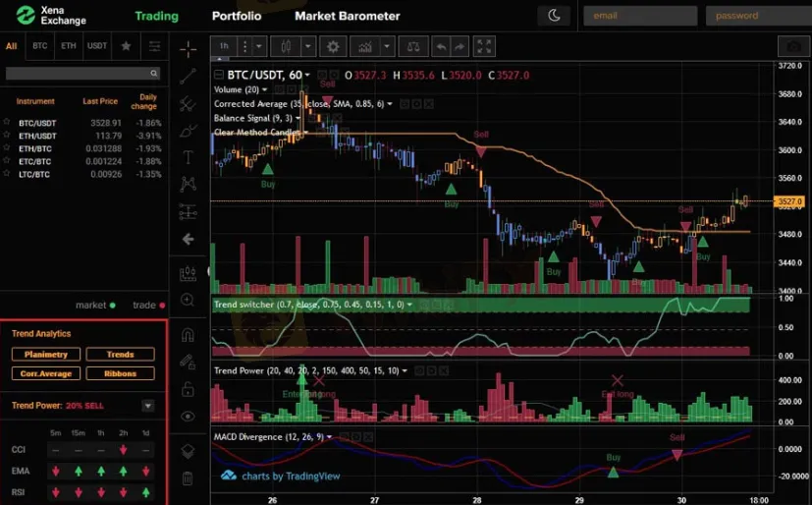The image size is (812, 505).
Task: Click the trash icon to remove drawings
Action: [188, 478]
